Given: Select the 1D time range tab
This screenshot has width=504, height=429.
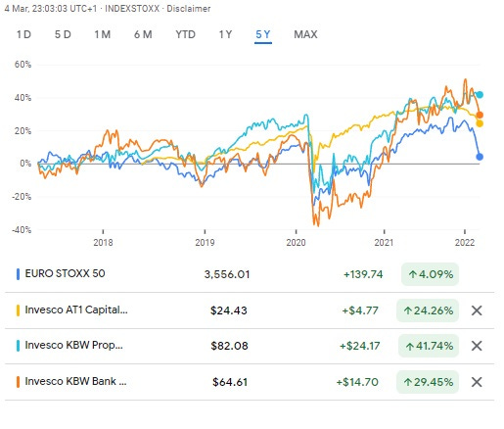Looking at the screenshot, I should [23, 34].
